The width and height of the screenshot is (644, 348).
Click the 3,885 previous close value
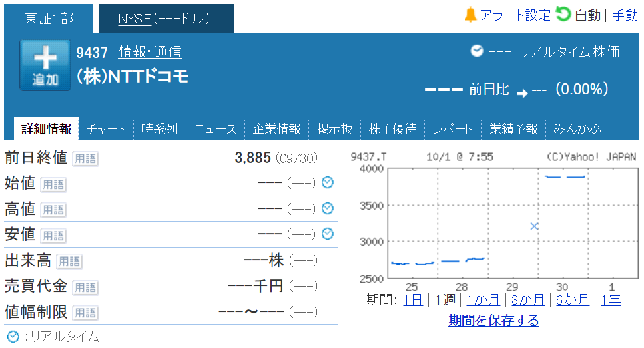tap(252, 158)
